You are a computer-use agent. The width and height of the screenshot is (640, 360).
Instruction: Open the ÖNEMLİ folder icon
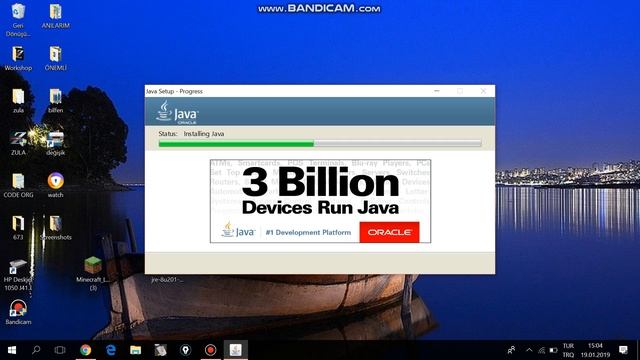pyautogui.click(x=56, y=58)
